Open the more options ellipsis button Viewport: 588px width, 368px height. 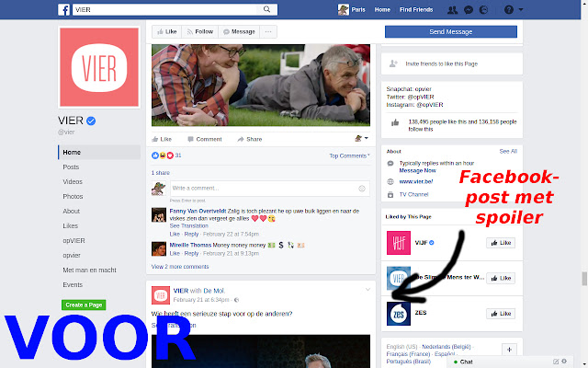click(268, 32)
